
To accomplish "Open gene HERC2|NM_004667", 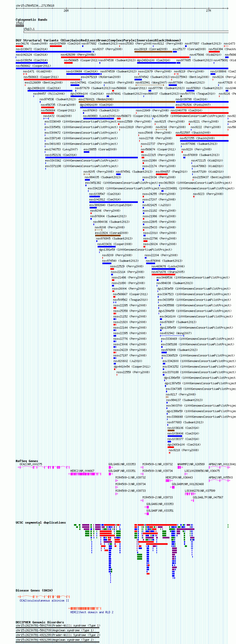I will click(x=82, y=471).
